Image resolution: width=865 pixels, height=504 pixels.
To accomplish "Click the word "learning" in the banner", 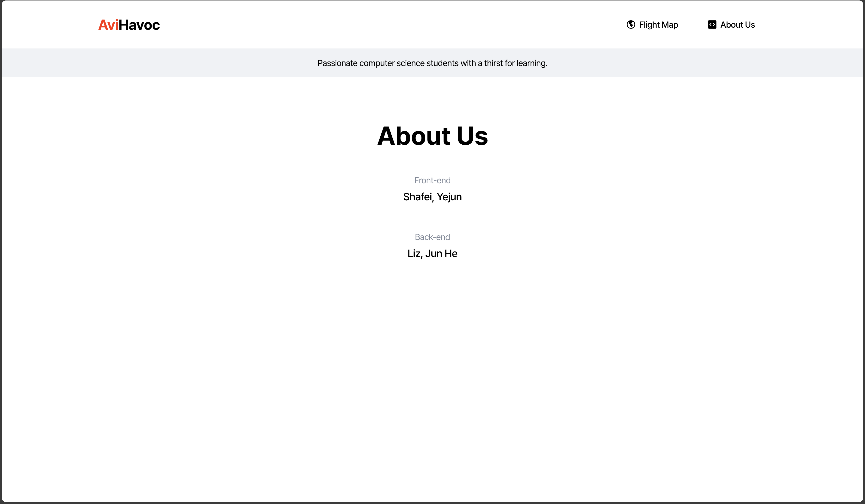I will tap(531, 63).
